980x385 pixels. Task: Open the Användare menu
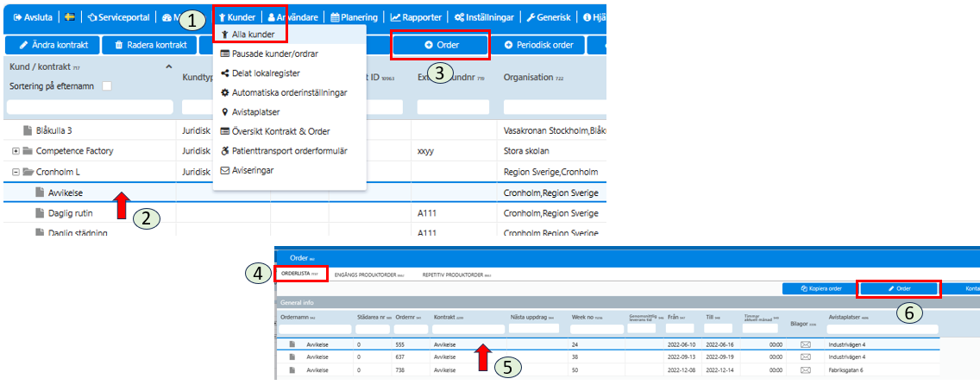(292, 17)
